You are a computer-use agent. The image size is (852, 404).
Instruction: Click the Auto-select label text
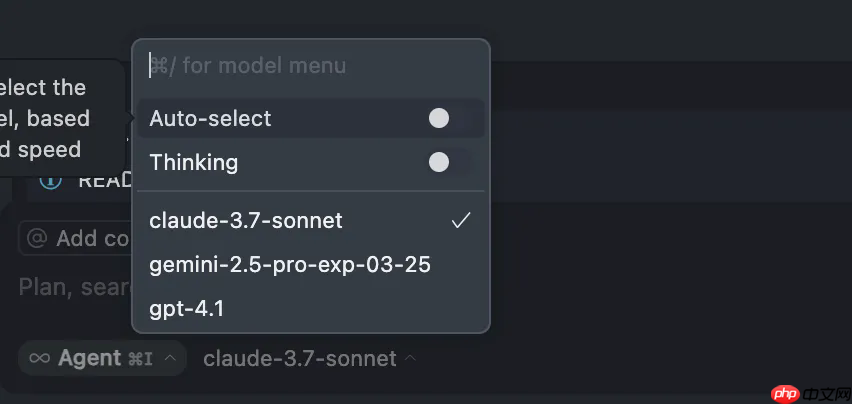click(x=210, y=118)
